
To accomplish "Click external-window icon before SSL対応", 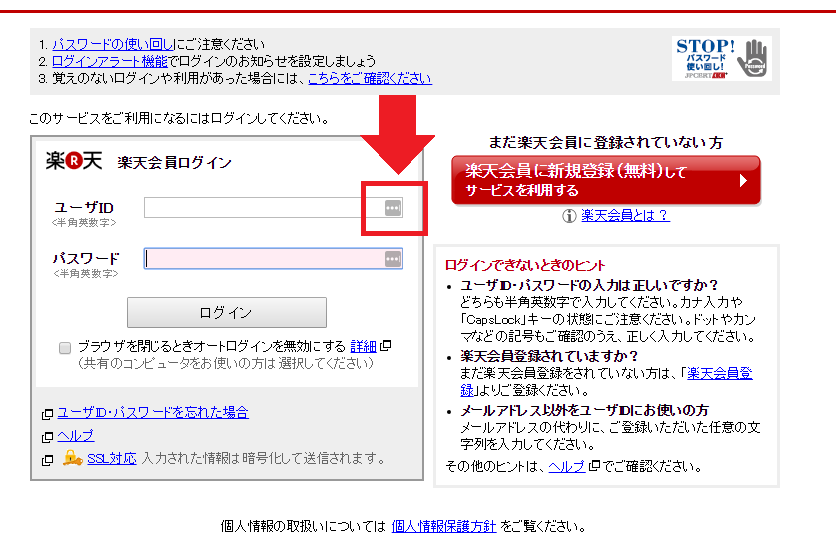I will pos(47,460).
